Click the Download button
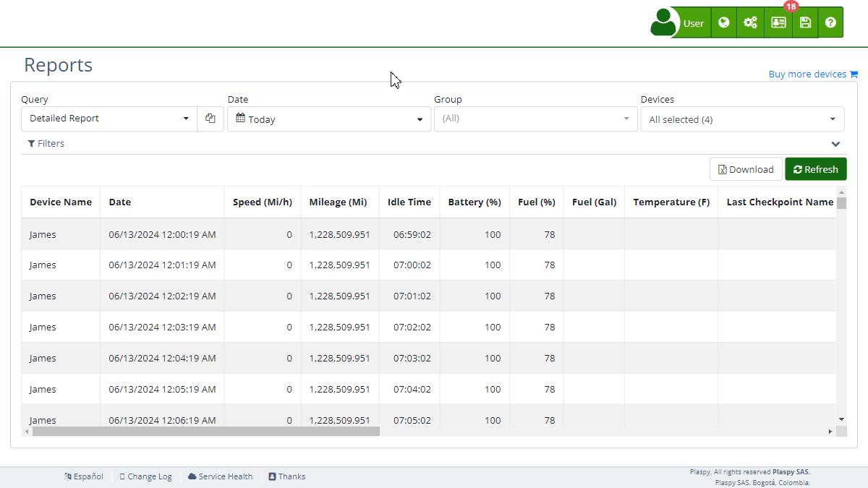The width and height of the screenshot is (868, 488). click(x=746, y=169)
